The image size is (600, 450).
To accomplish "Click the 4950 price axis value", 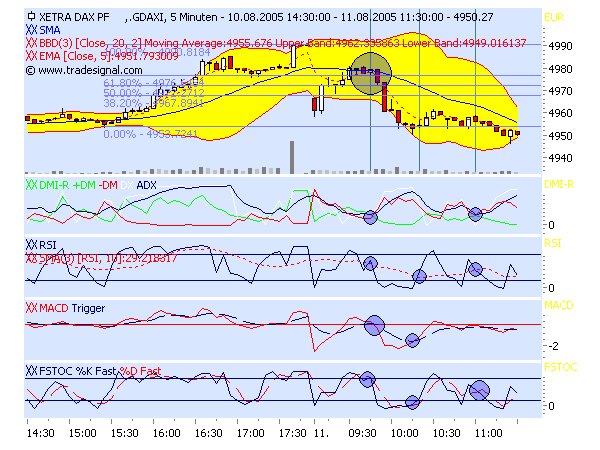I will [x=560, y=136].
